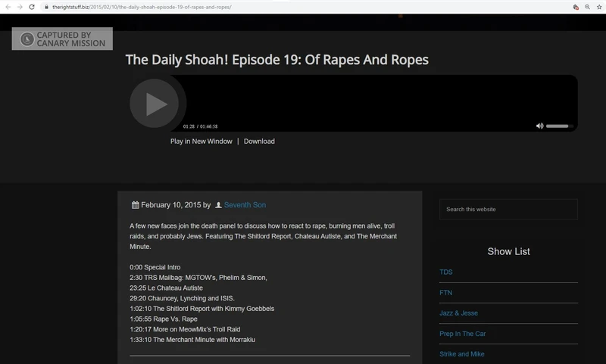Focus the Search this website field
Screen dimensions: 606x364
point(508,210)
